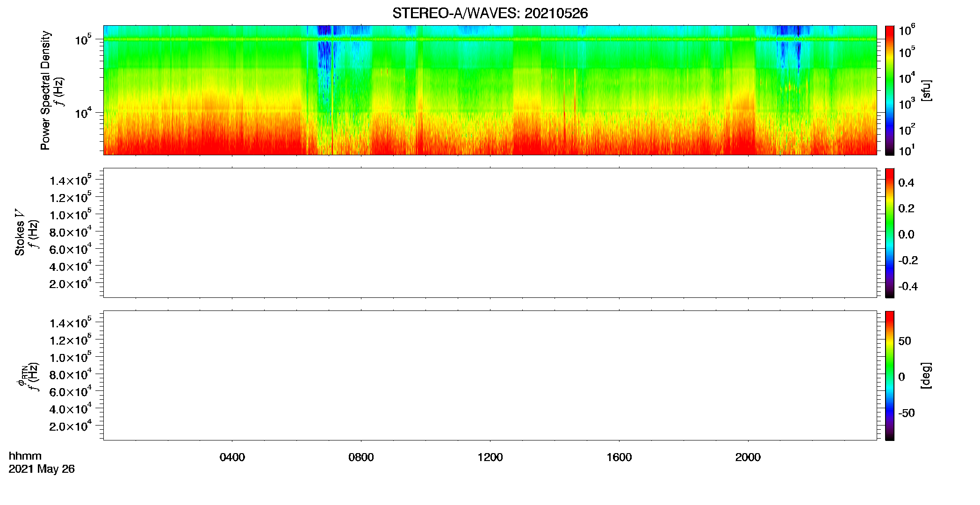Image resolution: width=980 pixels, height=505 pixels.
Task: Click the -50 label on deg color bar
Action: [907, 413]
